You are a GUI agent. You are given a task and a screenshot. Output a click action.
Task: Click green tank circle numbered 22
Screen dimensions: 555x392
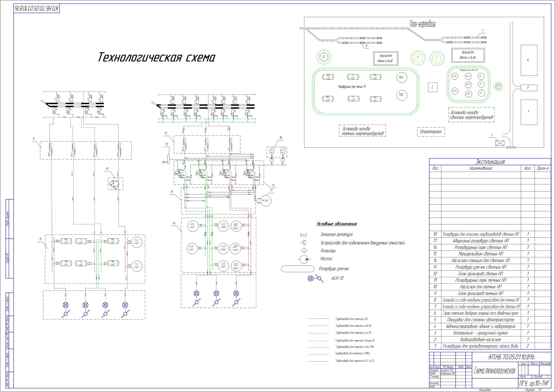click(324, 57)
